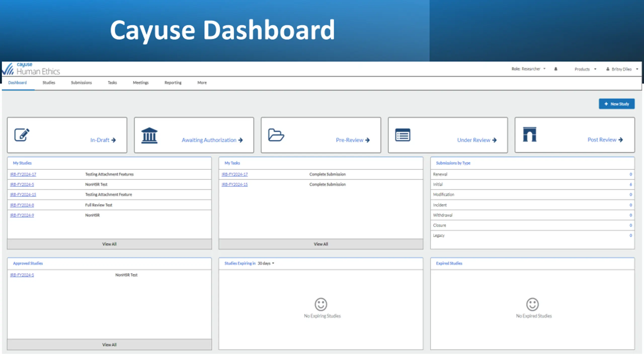Open the notifications bell icon
The width and height of the screenshot is (644, 362).
tap(556, 69)
